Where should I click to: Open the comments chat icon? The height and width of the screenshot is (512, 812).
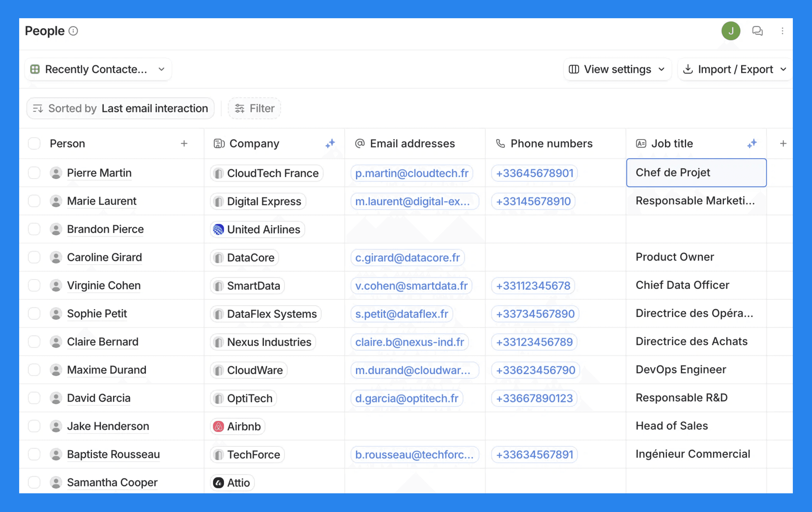tap(757, 31)
